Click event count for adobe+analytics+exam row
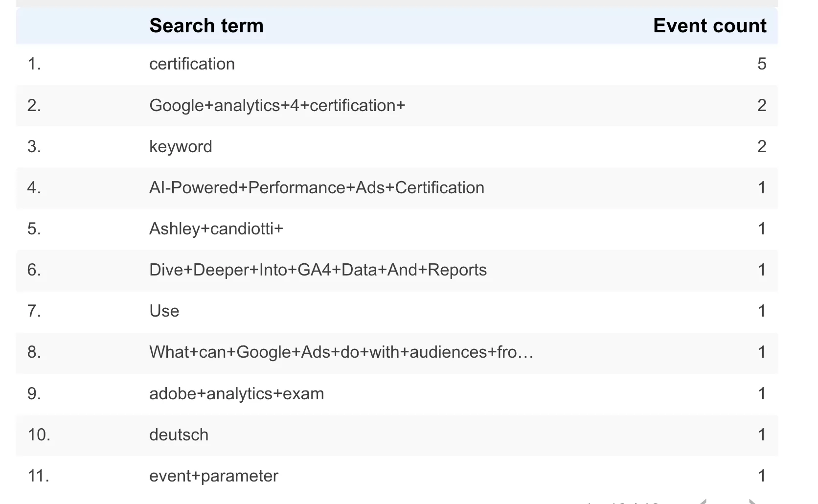Image resolution: width=818 pixels, height=504 pixels. 762,394
